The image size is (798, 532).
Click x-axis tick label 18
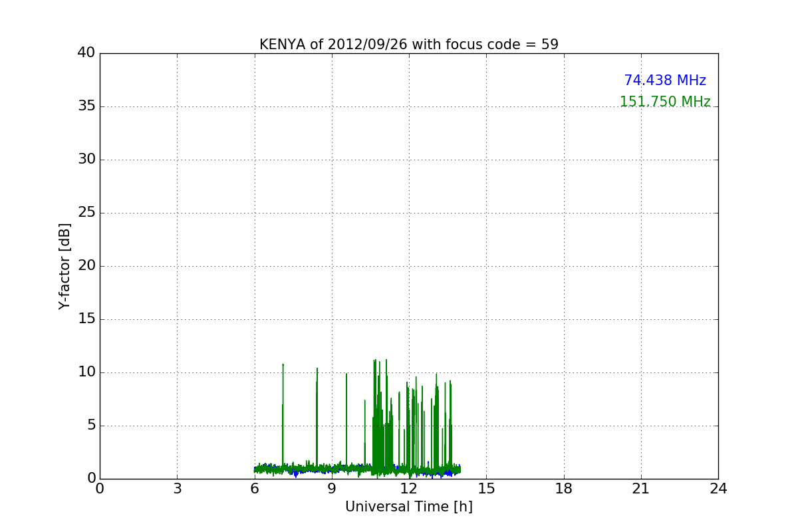(x=564, y=489)
